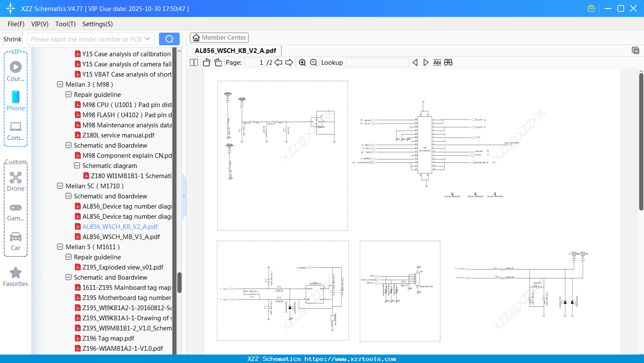Rotate the page clockwise
644x363 pixels.
pyautogui.click(x=218, y=63)
